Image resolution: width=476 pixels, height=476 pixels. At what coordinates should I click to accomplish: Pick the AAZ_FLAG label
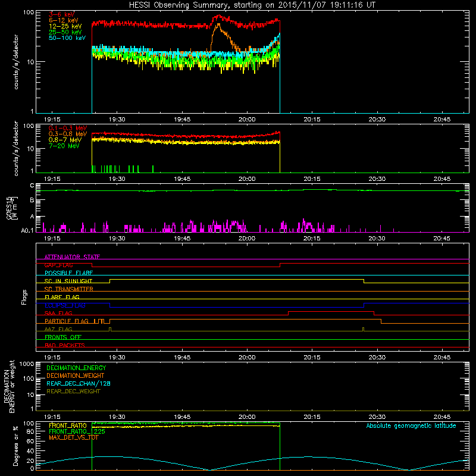coord(58,329)
